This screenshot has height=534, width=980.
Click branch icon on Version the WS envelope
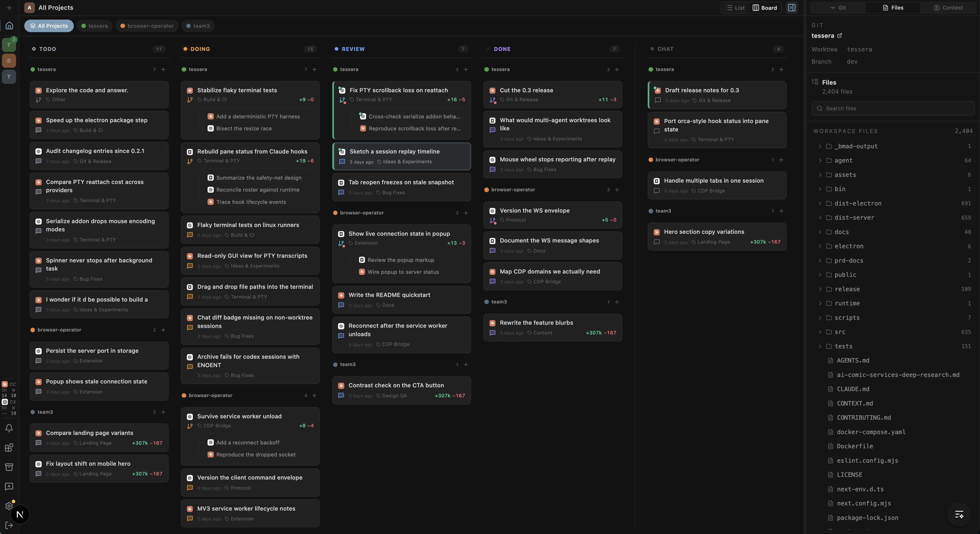pyautogui.click(x=493, y=220)
